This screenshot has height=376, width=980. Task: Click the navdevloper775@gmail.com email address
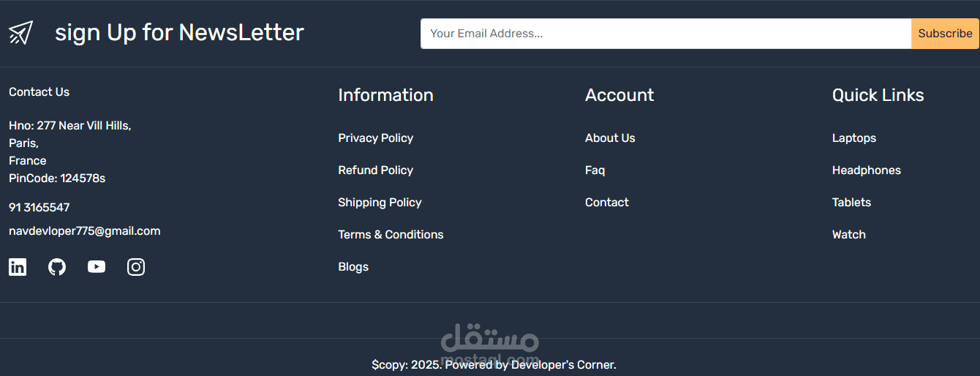pyautogui.click(x=85, y=231)
